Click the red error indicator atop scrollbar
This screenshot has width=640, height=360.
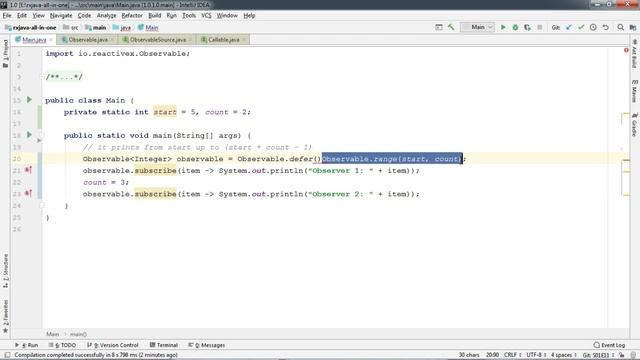626,50
